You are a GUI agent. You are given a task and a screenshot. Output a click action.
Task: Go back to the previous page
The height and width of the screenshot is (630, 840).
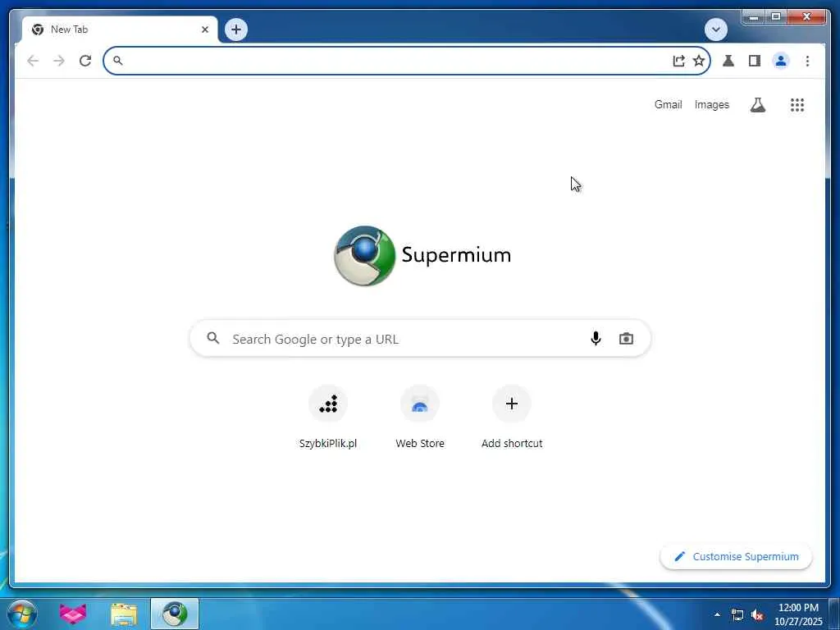tap(33, 61)
